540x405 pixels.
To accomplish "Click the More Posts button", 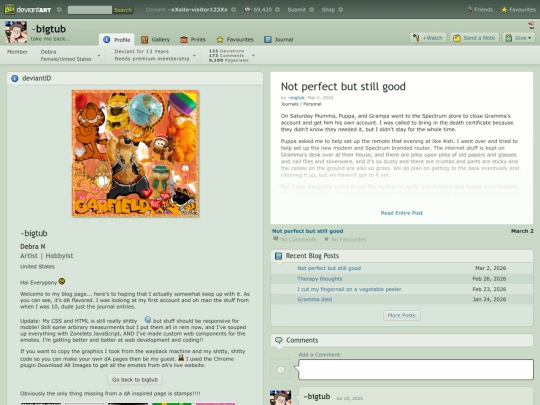I will coord(402,315).
